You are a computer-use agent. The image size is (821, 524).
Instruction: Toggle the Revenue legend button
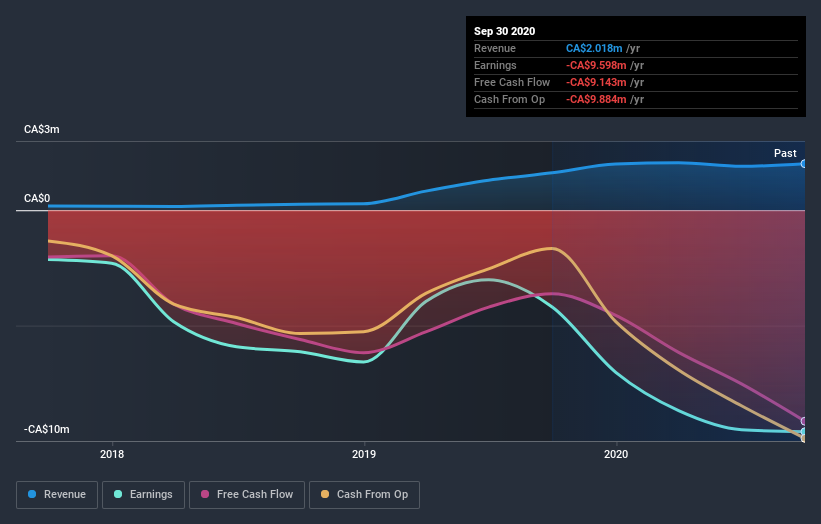57,495
